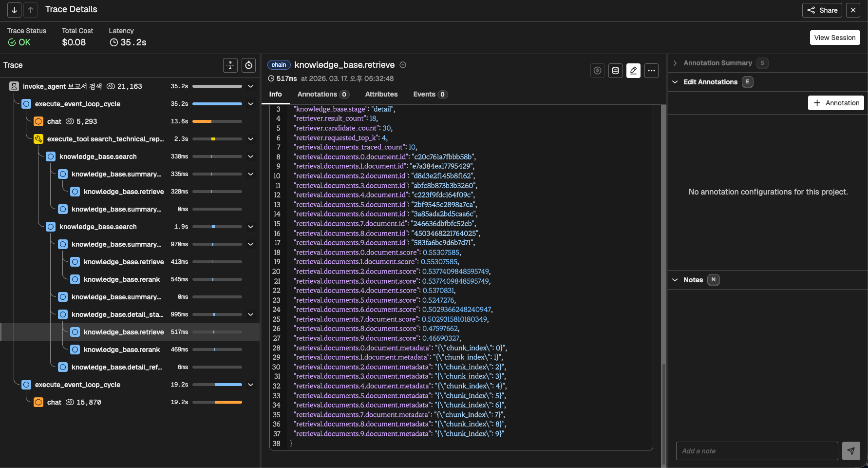Select the invoke_agent 보고서 검색 span
This screenshot has height=468, width=868.
(130, 86)
